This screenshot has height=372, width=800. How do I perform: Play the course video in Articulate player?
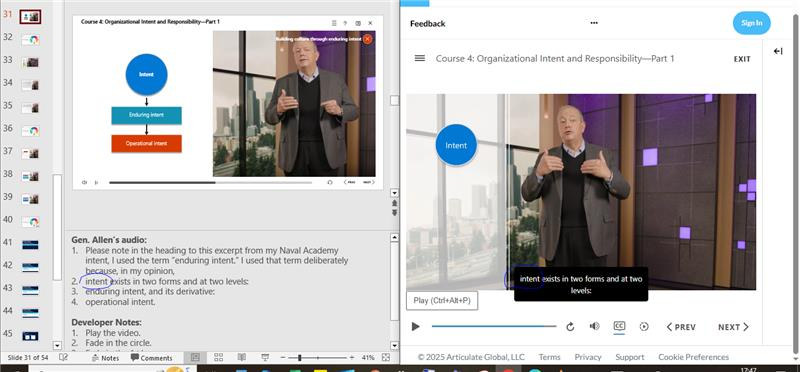pyautogui.click(x=415, y=327)
